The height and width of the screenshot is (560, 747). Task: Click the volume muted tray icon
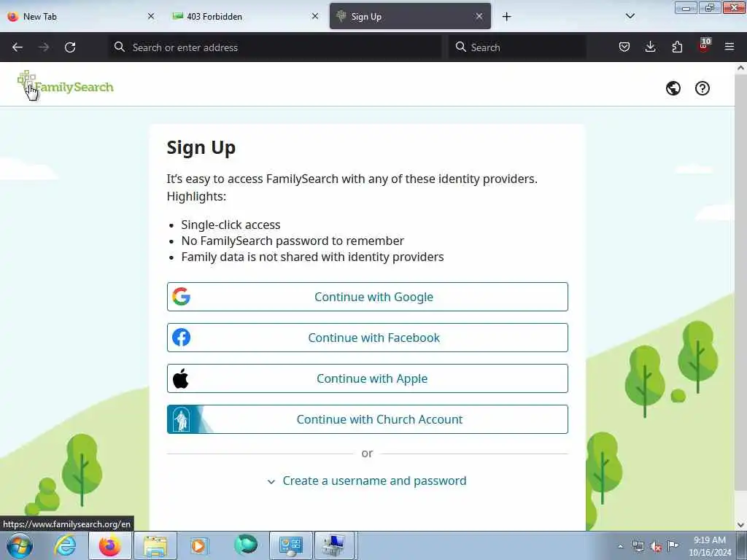[x=656, y=547]
